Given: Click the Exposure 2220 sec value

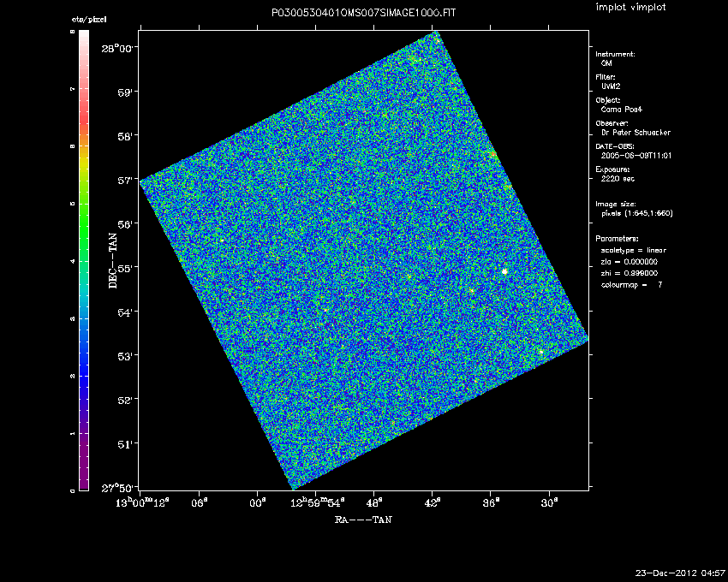Looking at the screenshot, I should tap(618, 179).
